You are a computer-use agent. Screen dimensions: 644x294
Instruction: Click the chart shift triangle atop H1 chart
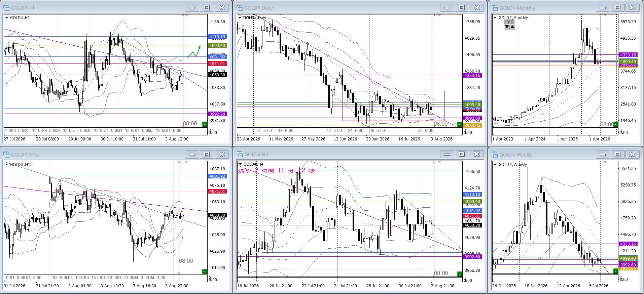click(x=187, y=15)
